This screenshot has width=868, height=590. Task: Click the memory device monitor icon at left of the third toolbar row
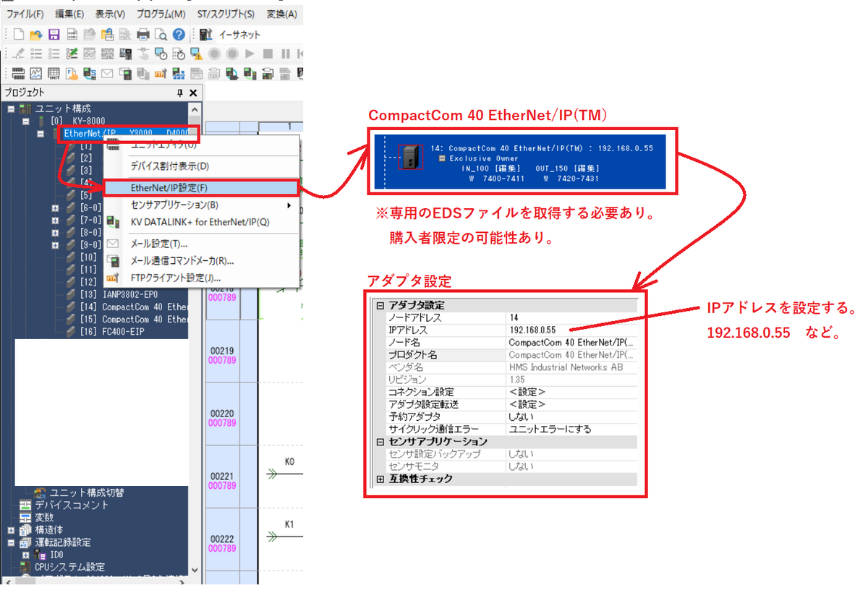coord(19,73)
